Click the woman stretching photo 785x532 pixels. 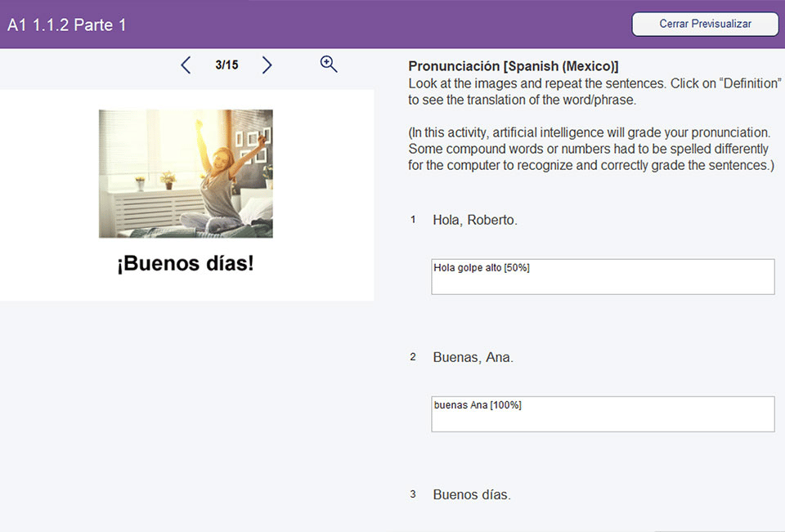click(186, 172)
